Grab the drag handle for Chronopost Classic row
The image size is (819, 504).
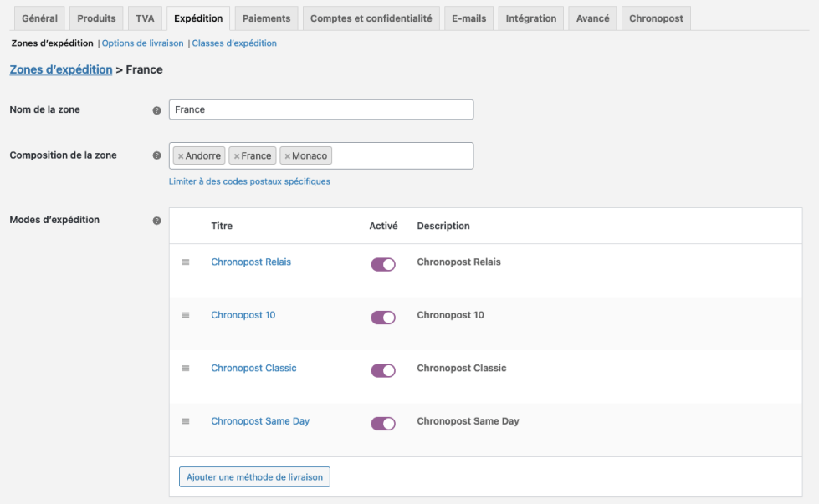[186, 369]
